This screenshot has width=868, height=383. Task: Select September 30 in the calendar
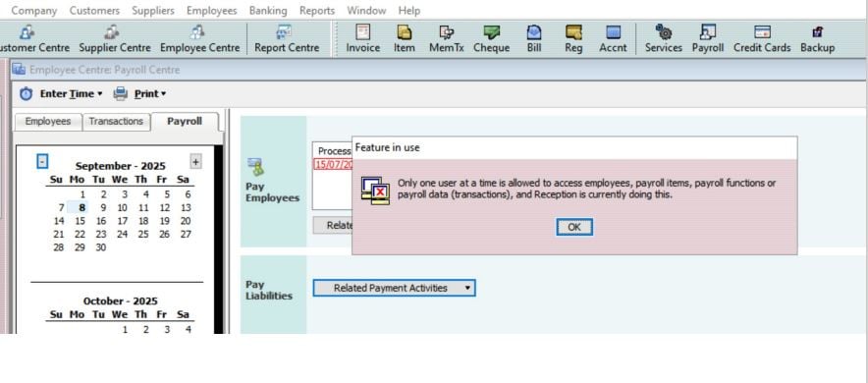[101, 247]
